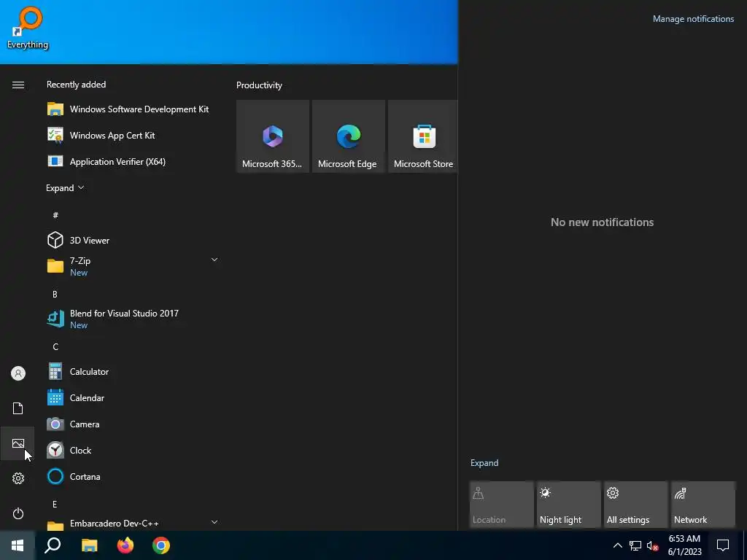Launch Application Verifier (X64)
Viewport: 747px width, 560px height.
(133, 161)
